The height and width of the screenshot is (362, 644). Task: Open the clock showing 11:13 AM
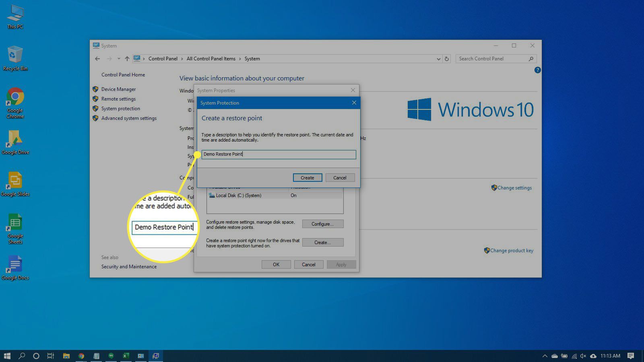pos(610,356)
